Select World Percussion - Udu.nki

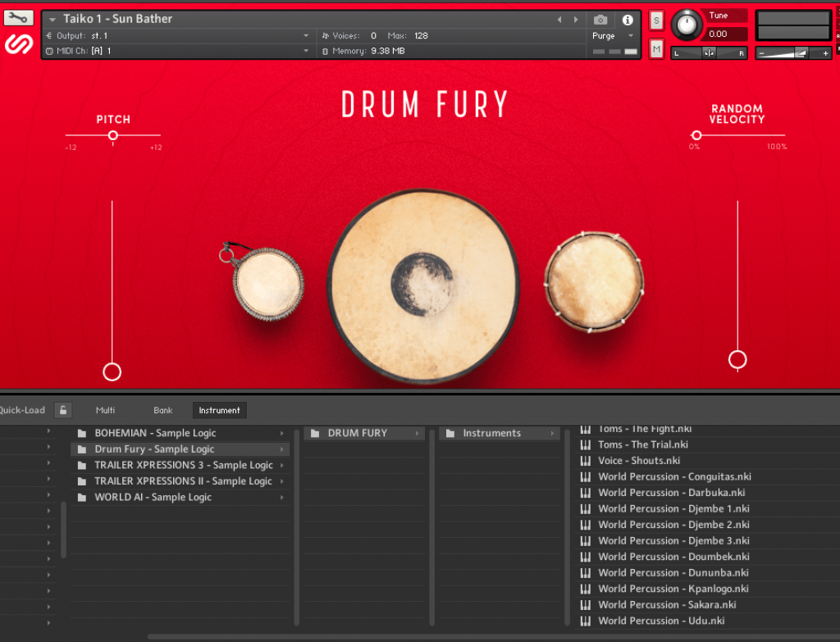[x=661, y=622]
